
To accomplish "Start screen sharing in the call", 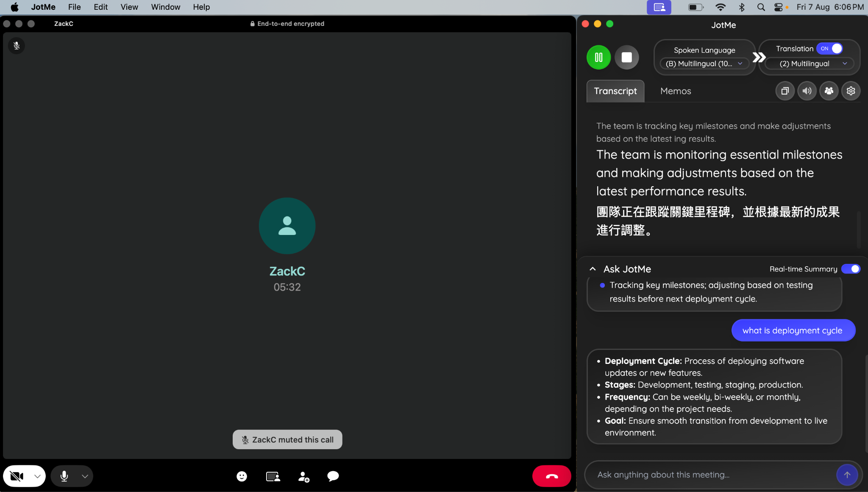I will click(273, 476).
